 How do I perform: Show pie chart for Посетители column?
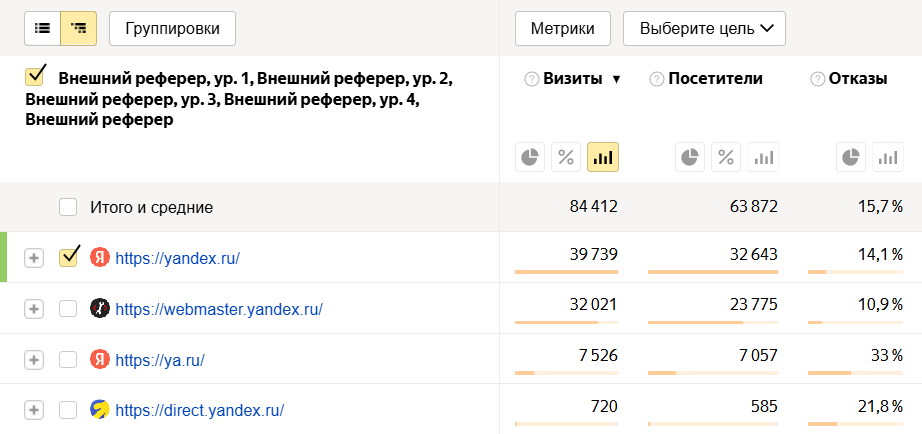pos(690,157)
